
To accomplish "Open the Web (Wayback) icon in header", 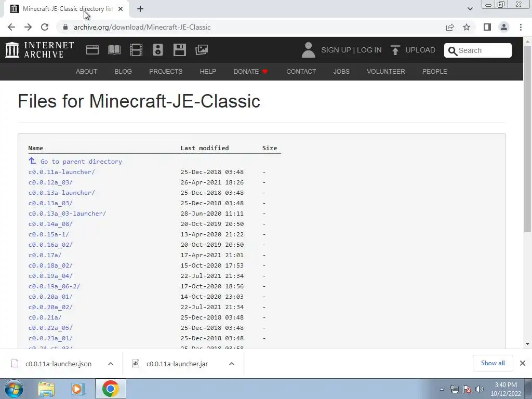I will click(92, 50).
